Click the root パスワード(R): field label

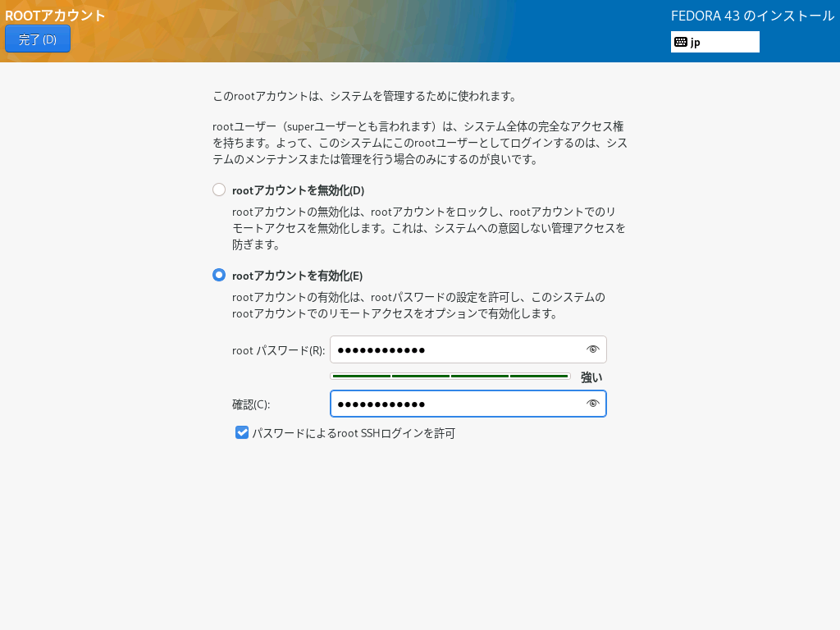278,350
